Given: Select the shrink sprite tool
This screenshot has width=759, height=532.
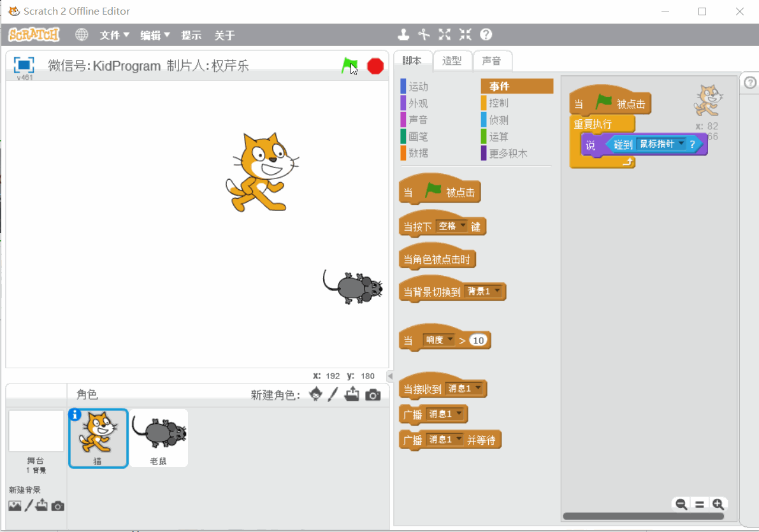Looking at the screenshot, I should click(465, 34).
